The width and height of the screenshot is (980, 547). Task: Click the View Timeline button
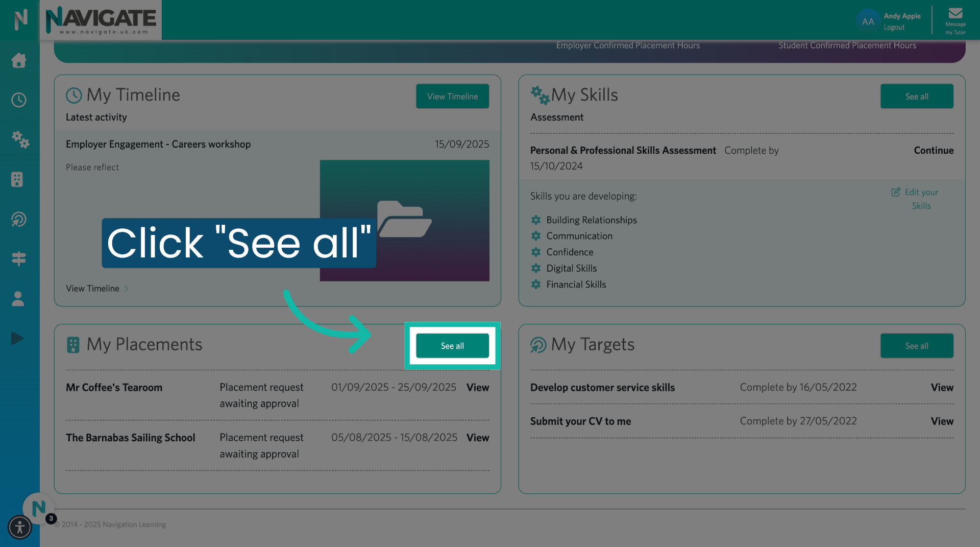pos(452,97)
